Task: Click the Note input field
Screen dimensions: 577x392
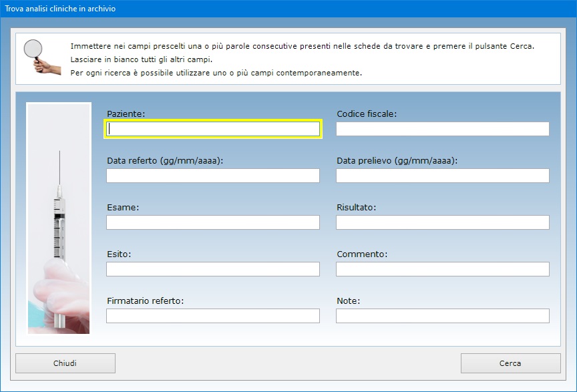Action: [442, 316]
